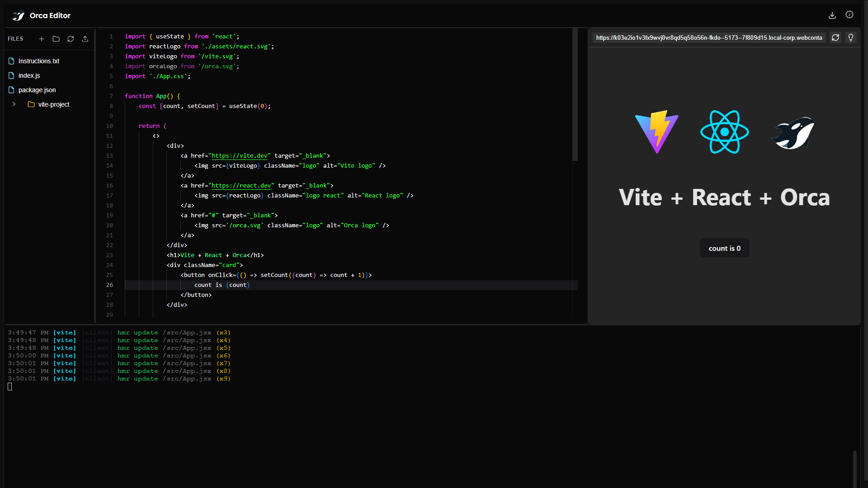
Task: Refresh the Files panel list
Action: (71, 39)
